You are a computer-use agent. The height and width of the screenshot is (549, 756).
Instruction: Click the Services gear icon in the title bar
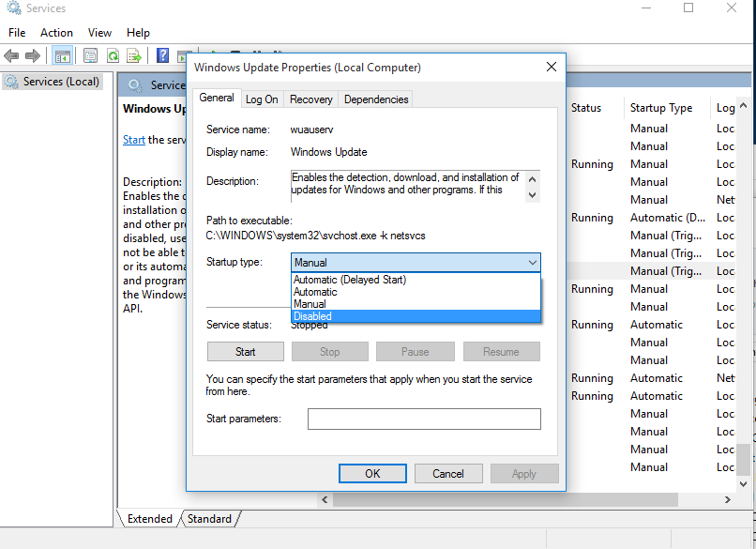[x=14, y=8]
